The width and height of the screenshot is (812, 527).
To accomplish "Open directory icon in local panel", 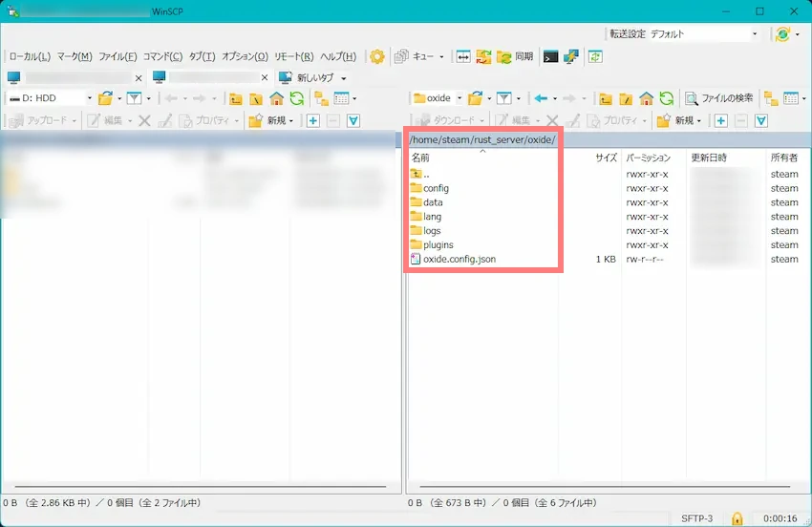I will (106, 97).
